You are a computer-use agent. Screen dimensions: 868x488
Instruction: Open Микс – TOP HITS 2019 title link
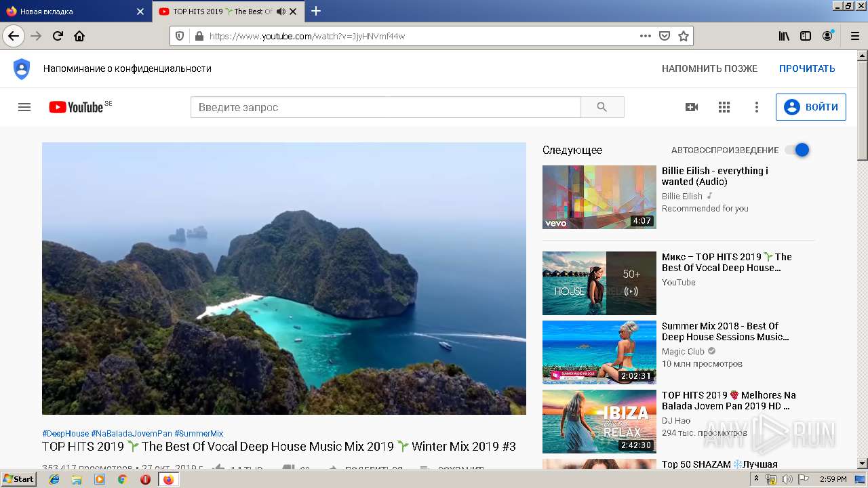727,262
